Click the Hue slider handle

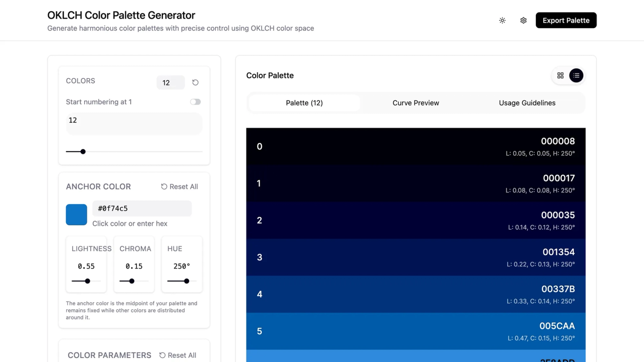click(x=187, y=281)
